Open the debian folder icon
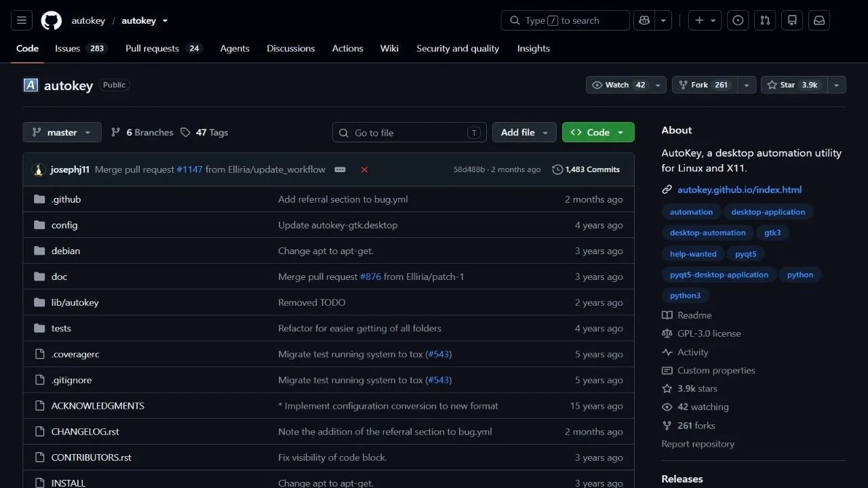Image resolution: width=868 pixels, height=488 pixels. [39, 251]
